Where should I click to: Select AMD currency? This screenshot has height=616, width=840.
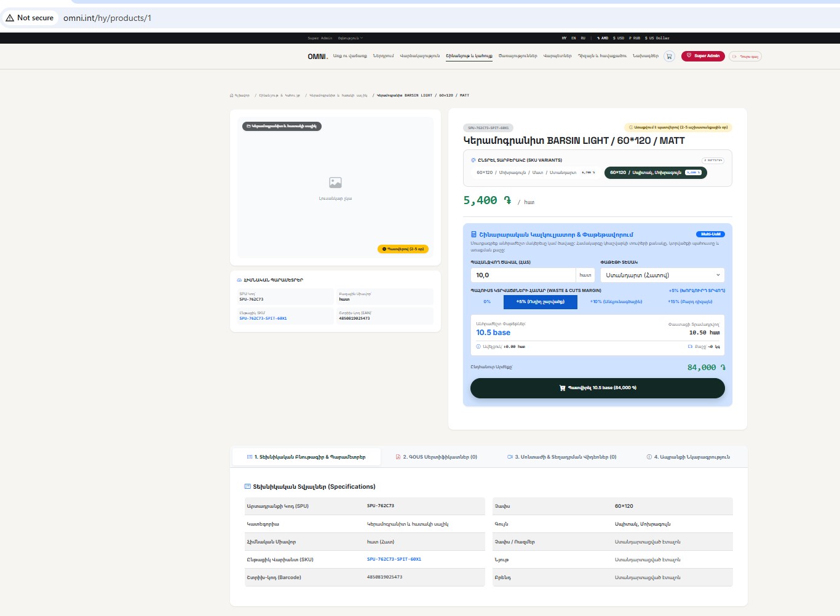(x=603, y=38)
